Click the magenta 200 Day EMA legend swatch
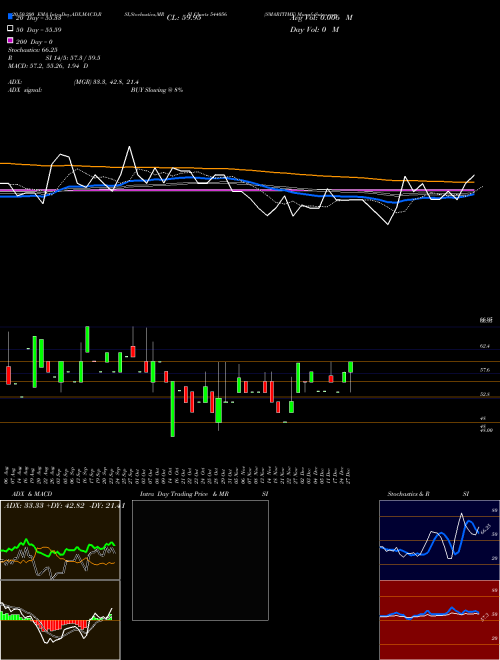The height and width of the screenshot is (660, 500). [10, 41]
